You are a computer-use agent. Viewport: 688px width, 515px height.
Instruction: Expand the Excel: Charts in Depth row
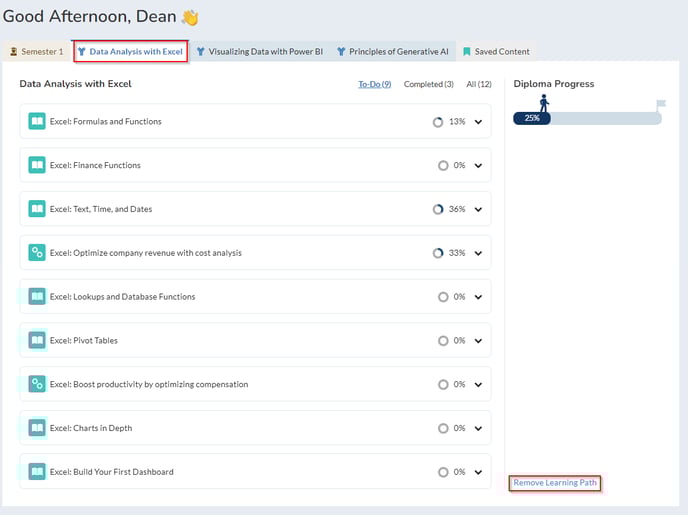pyautogui.click(x=478, y=428)
